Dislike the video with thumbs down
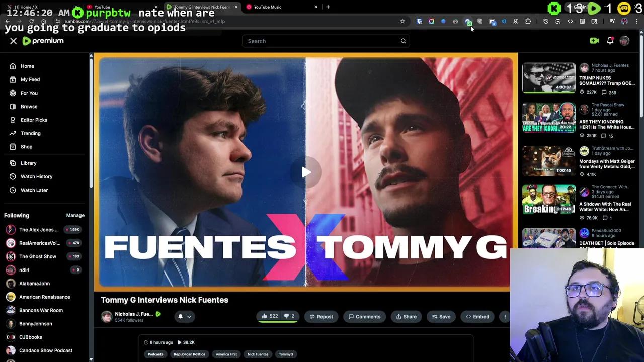 [x=289, y=317]
